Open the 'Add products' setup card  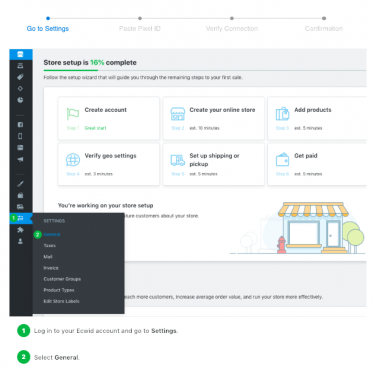tap(317, 118)
